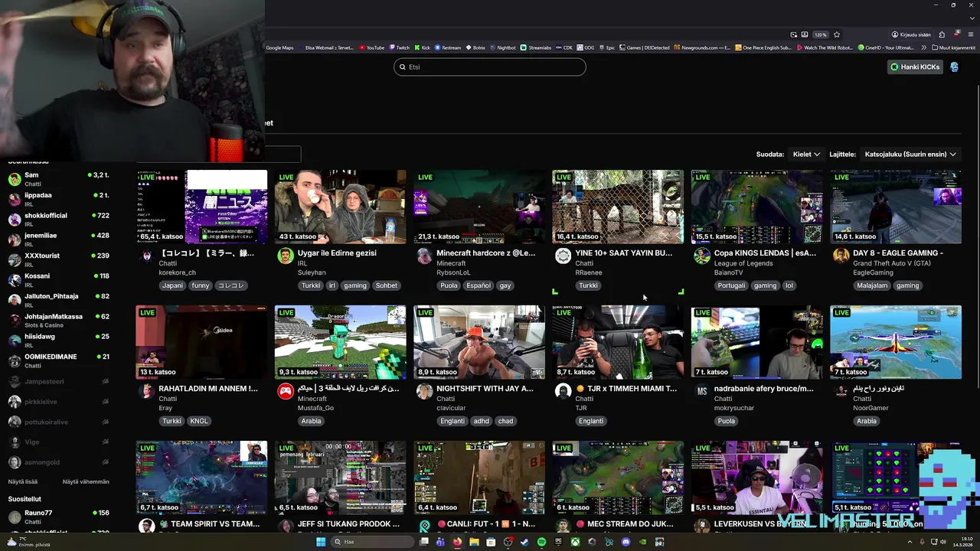Expand the bookmarks overflow chevron
980x551 pixels.
click(x=926, y=47)
